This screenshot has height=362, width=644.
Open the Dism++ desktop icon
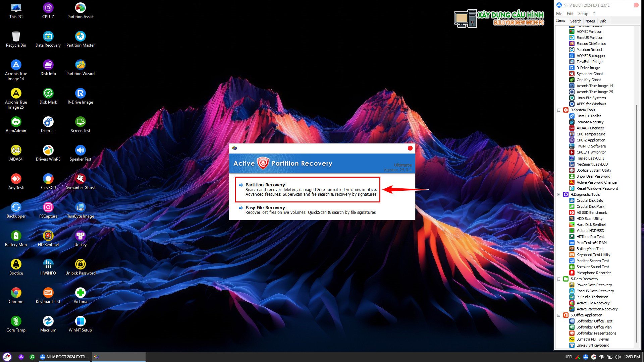[48, 124]
